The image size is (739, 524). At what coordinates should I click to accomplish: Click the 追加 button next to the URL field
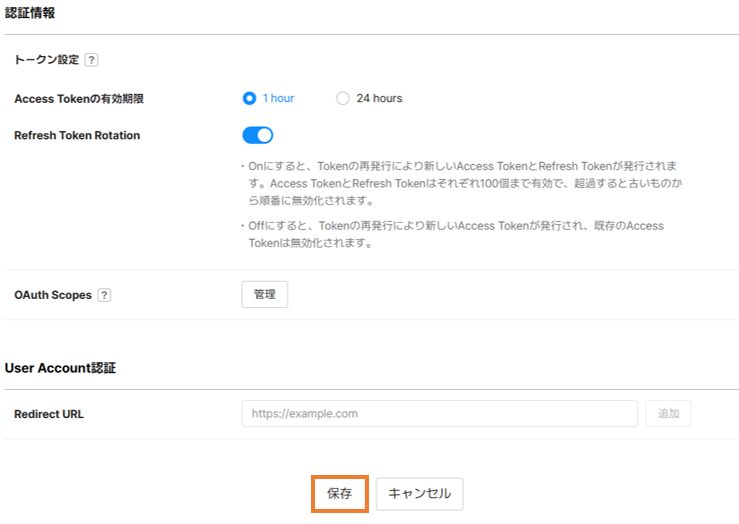click(x=668, y=413)
